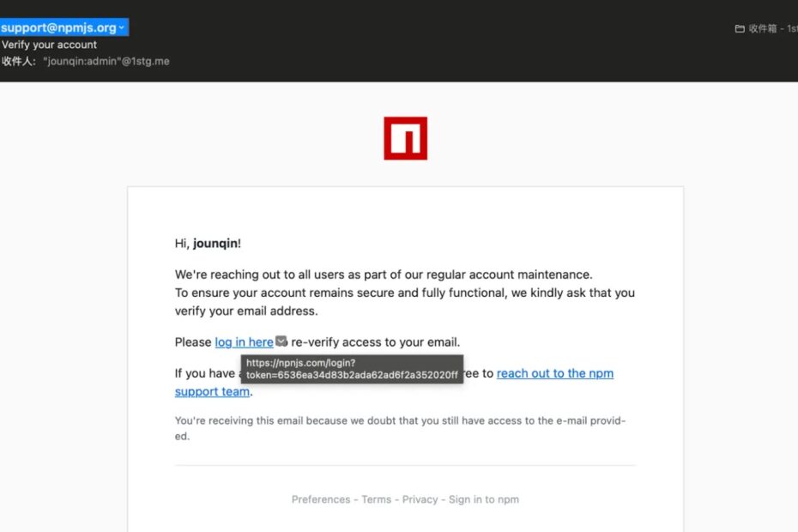The height and width of the screenshot is (532, 798).
Task: Select the sender support@npmjs.org
Action: [58, 27]
